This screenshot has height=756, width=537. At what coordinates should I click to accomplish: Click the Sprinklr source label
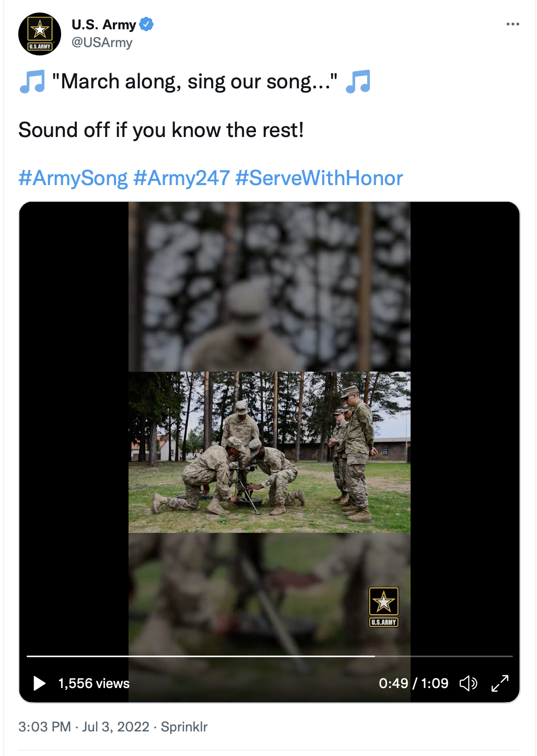pos(184,727)
